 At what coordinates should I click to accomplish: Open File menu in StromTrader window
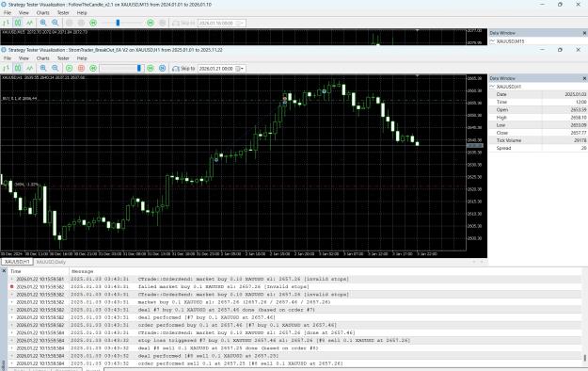pyautogui.click(x=8, y=58)
